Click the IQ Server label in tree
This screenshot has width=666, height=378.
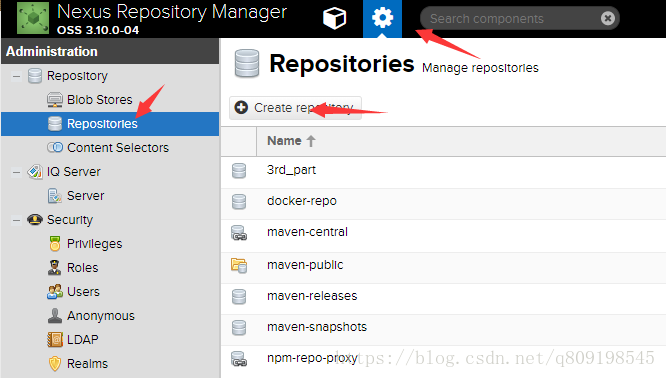click(73, 172)
